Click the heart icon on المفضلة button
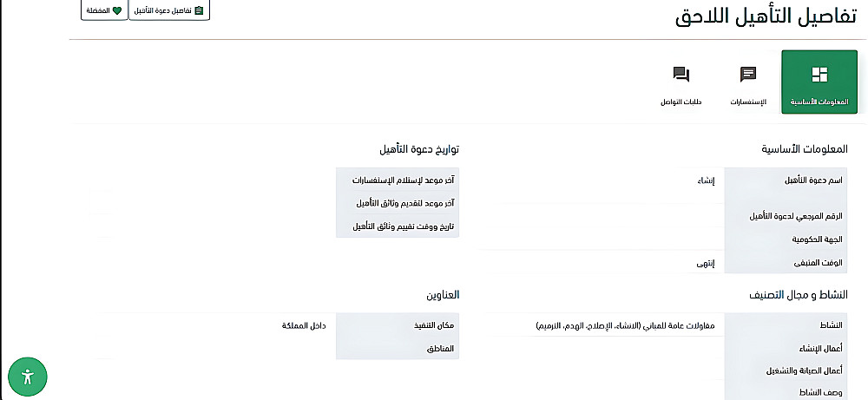The height and width of the screenshot is (400, 868). coord(117,10)
